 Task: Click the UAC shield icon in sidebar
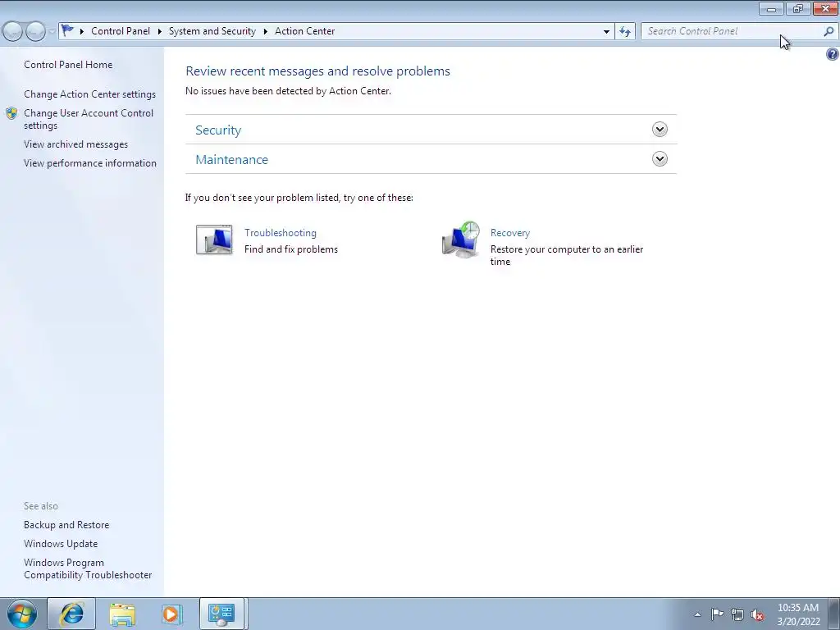tap(11, 113)
